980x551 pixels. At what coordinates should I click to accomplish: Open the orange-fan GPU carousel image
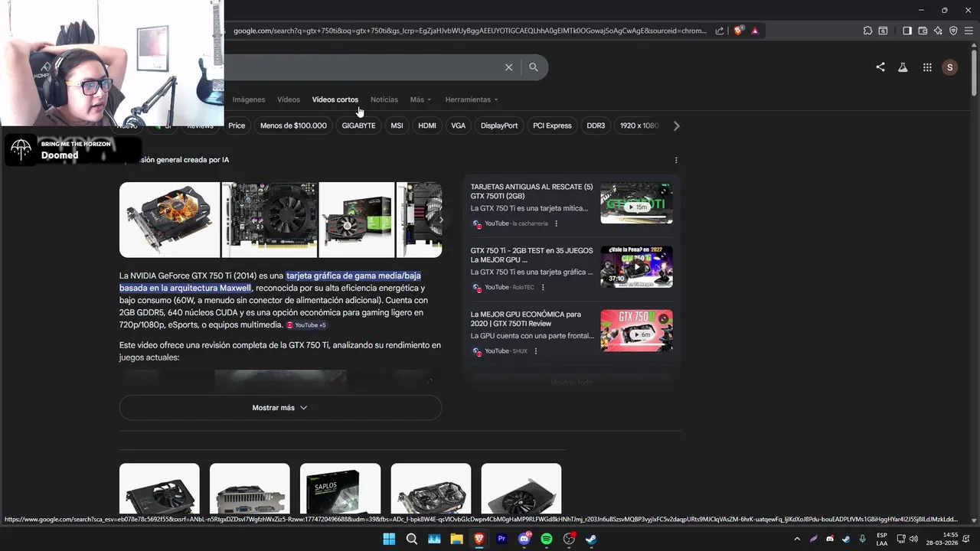(x=169, y=220)
